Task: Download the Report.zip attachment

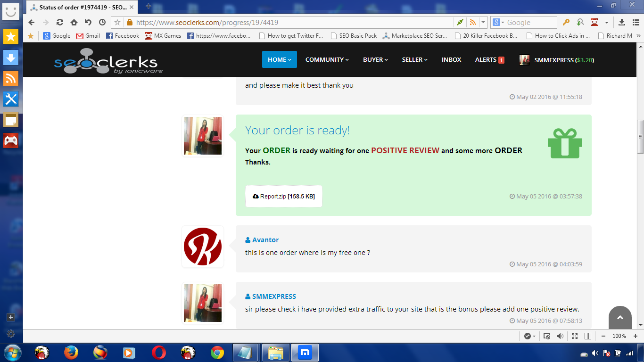Action: [x=284, y=196]
